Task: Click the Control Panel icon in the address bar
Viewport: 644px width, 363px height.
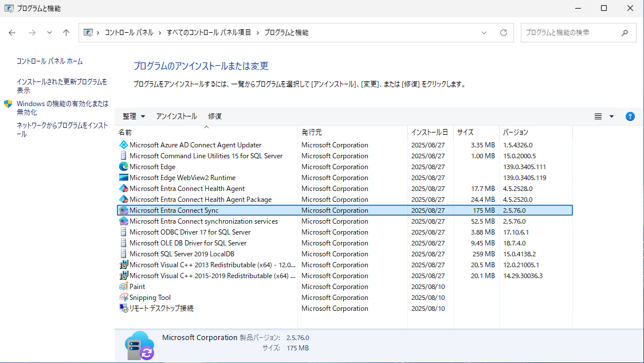Action: click(x=88, y=33)
